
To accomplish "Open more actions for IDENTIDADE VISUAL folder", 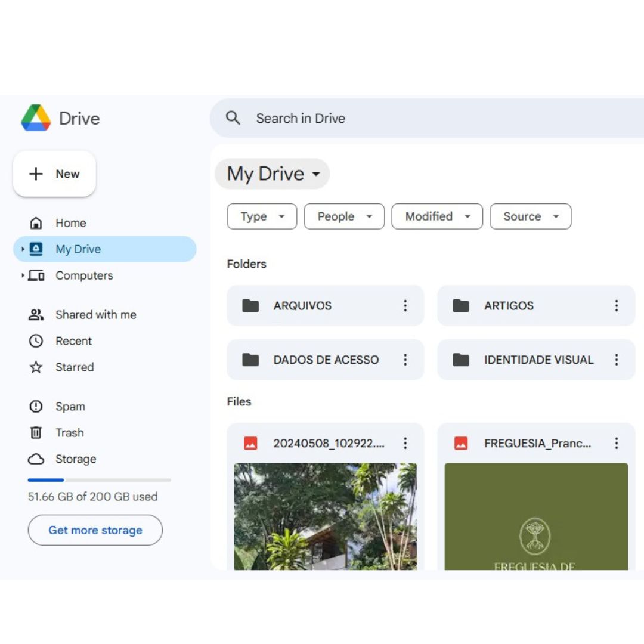I will [x=617, y=360].
